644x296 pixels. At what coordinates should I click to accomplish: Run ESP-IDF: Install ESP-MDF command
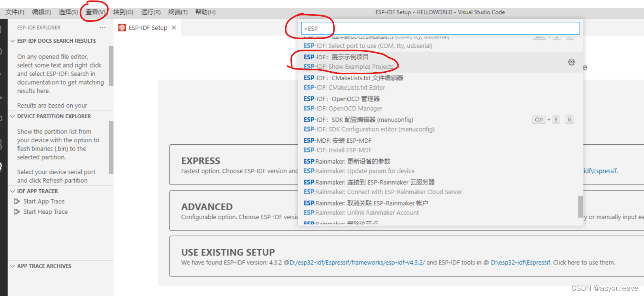(441, 145)
